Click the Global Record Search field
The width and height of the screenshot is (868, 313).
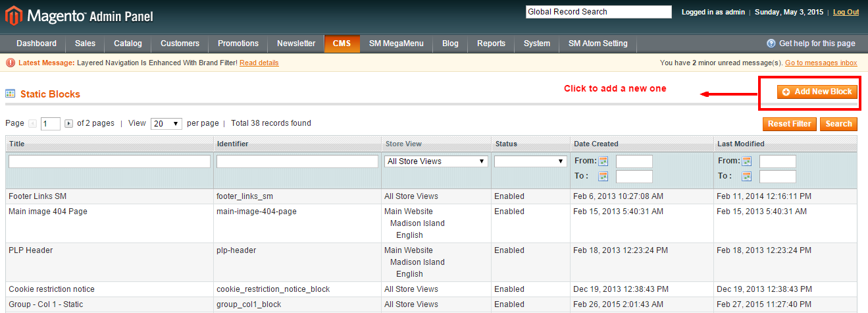click(598, 12)
